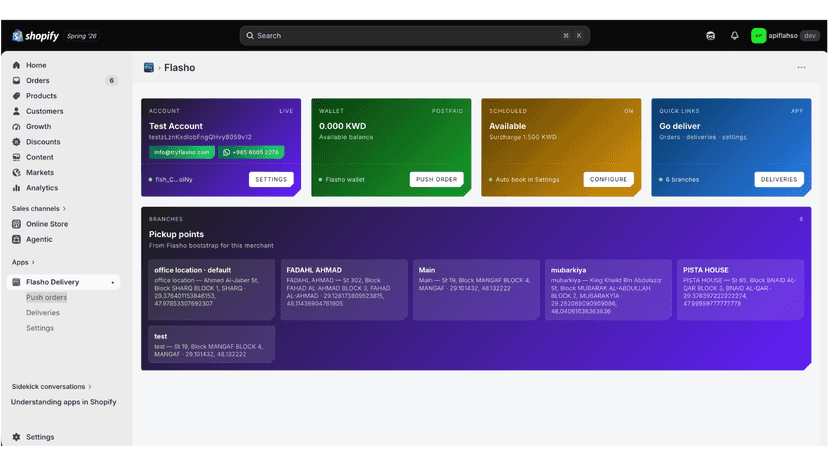Open the Online Store icon
Screen dimensions: 828x466
tap(16, 224)
